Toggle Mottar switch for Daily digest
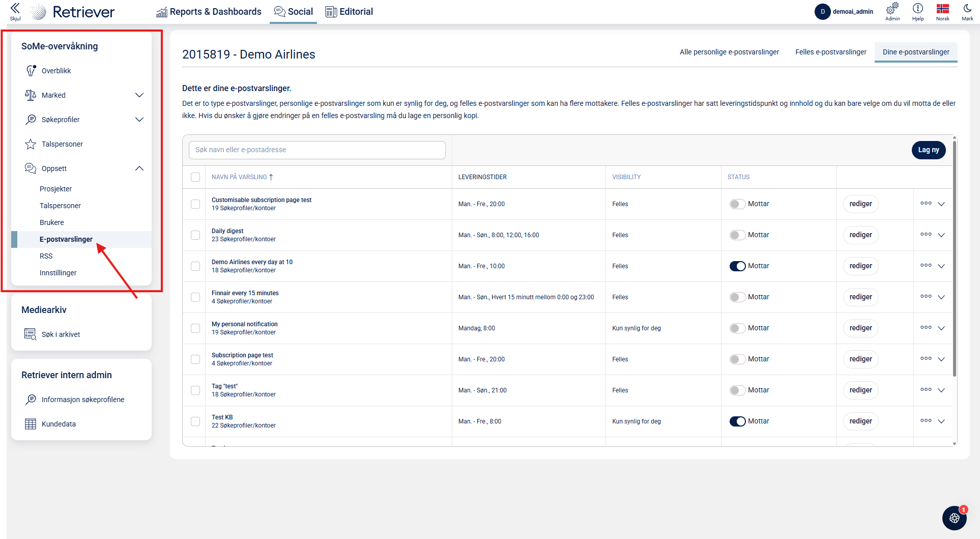 click(737, 235)
